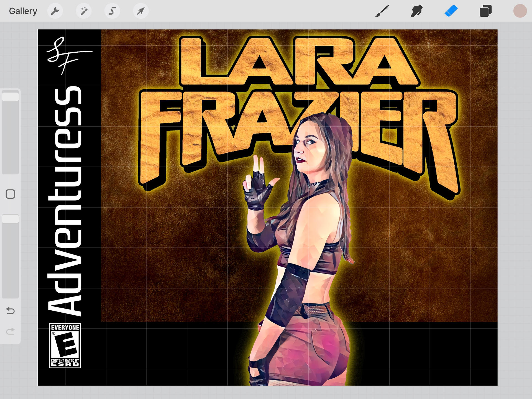Open the Layers panel
Image resolution: width=532 pixels, height=399 pixels.
(485, 11)
